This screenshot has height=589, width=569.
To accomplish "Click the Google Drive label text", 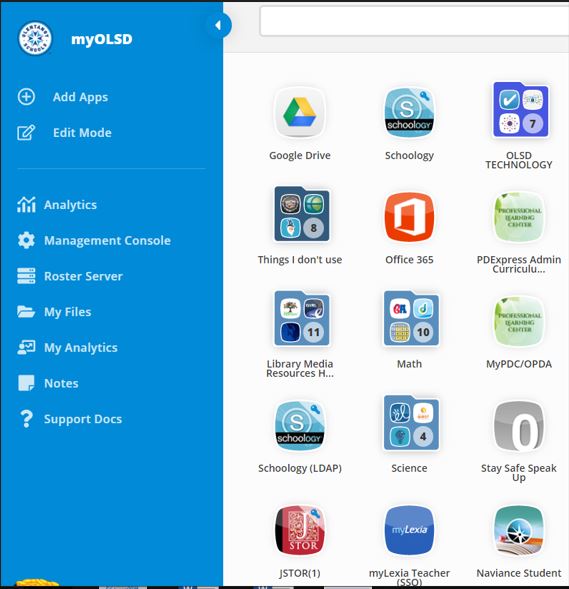I will (300, 156).
